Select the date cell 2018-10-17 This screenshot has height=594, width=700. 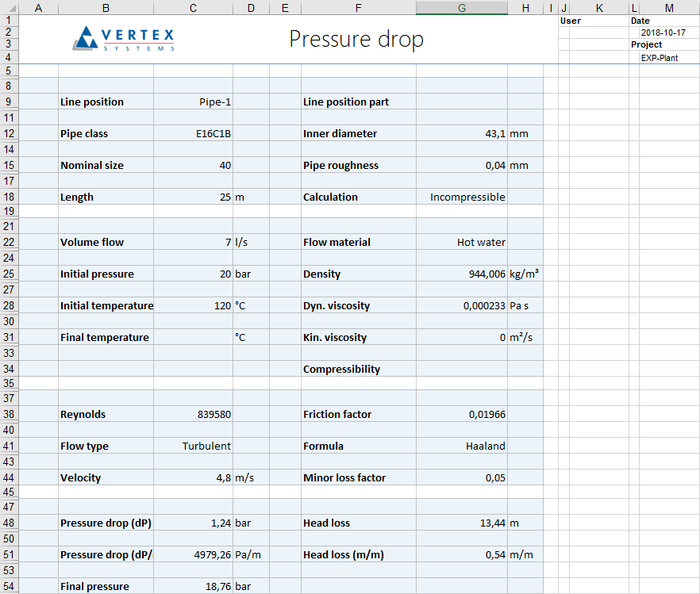coord(663,33)
